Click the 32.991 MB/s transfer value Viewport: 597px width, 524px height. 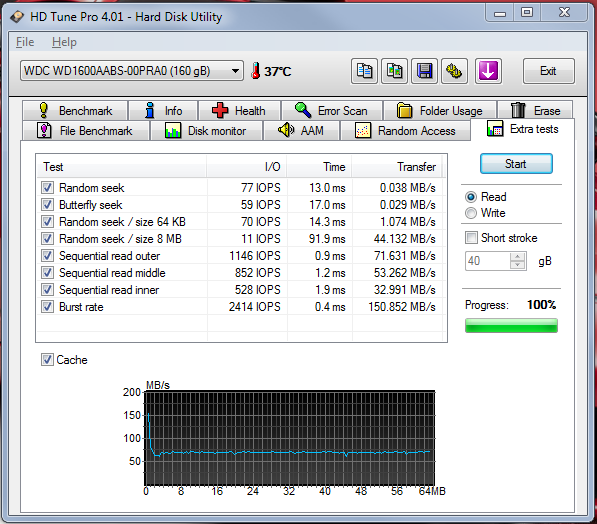405,290
